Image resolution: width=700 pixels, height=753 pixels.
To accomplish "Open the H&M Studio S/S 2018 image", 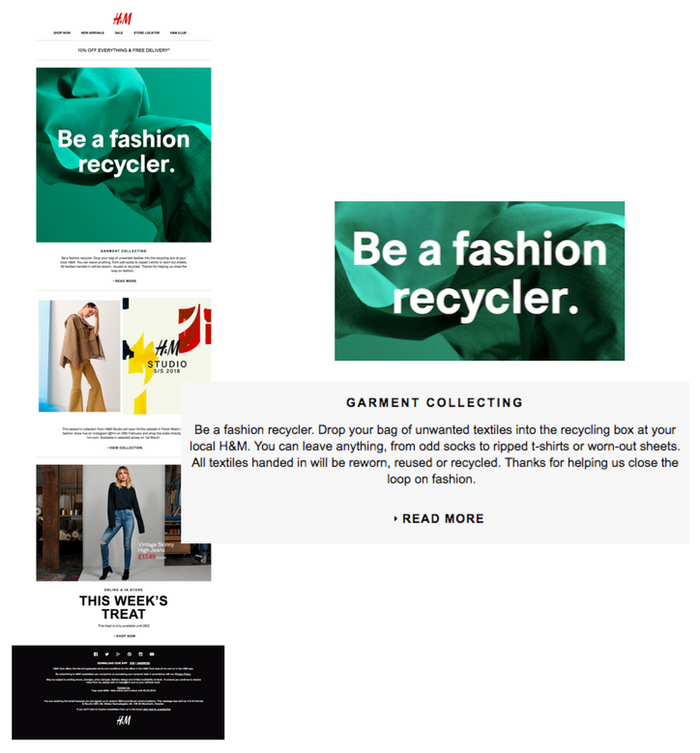I will point(166,356).
